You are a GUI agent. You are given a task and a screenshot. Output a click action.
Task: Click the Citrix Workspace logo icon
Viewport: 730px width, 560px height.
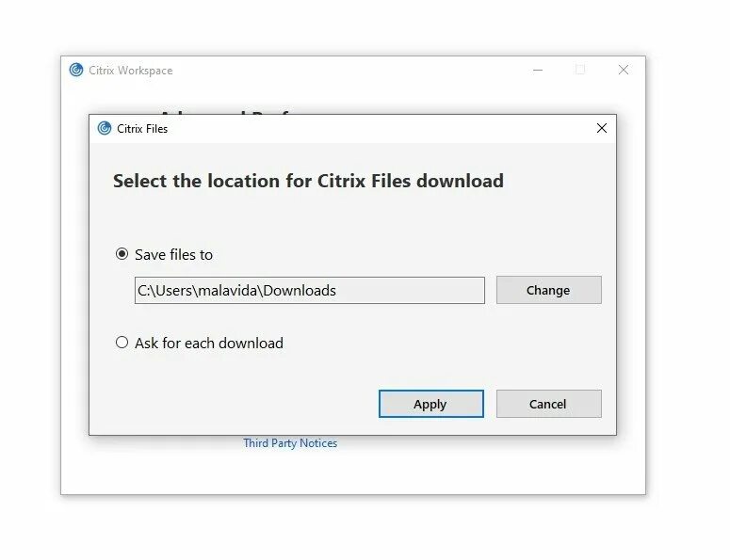pyautogui.click(x=76, y=71)
